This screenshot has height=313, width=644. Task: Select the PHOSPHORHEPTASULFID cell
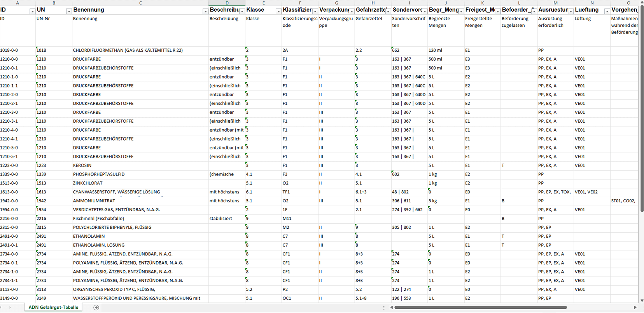(140, 174)
